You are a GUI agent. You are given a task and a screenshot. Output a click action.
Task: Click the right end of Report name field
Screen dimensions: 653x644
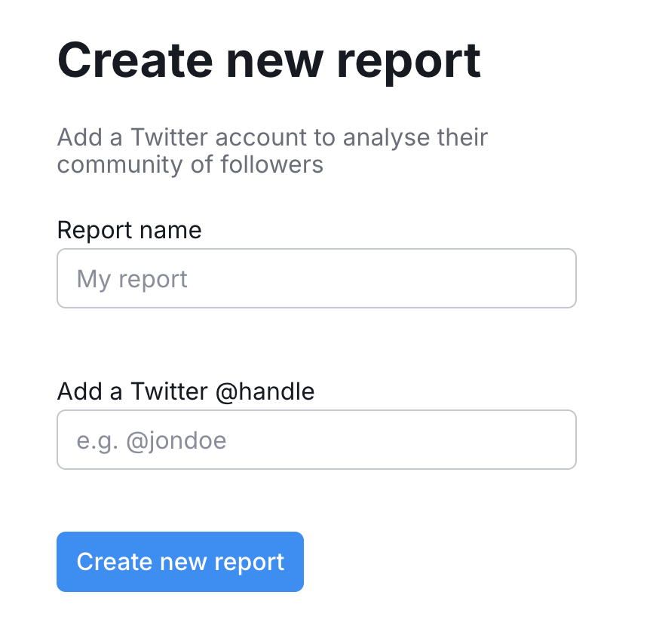(558, 278)
